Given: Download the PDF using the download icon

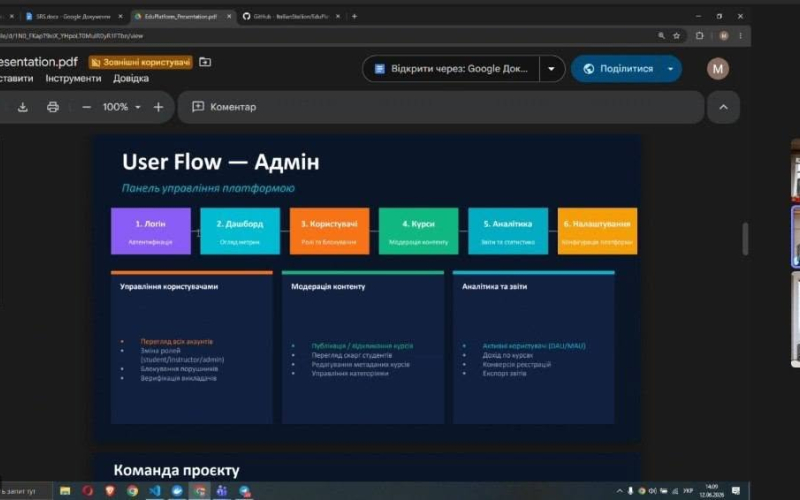Looking at the screenshot, I should pyautogui.click(x=22, y=107).
